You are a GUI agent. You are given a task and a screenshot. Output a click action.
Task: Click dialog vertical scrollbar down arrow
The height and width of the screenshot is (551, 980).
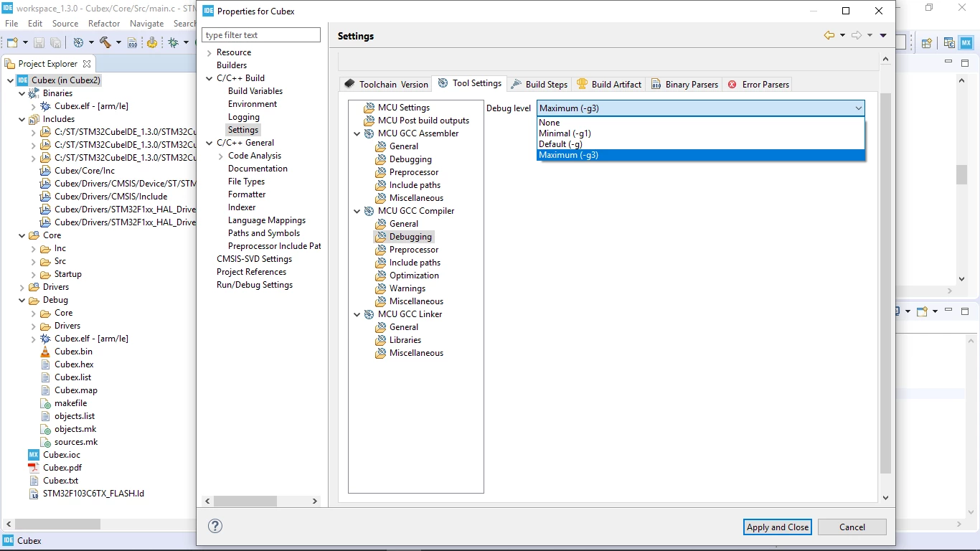(885, 497)
